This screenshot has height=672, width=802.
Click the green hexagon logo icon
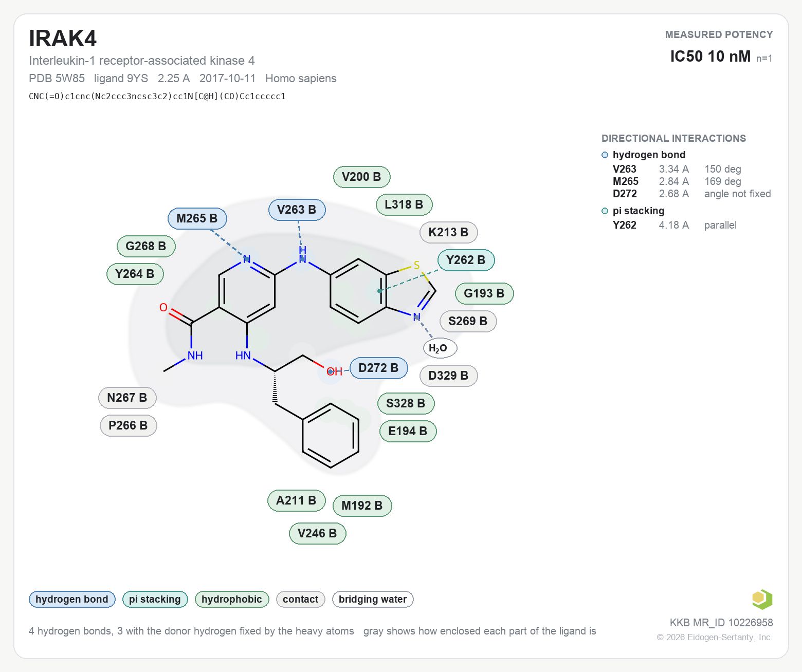(x=762, y=599)
